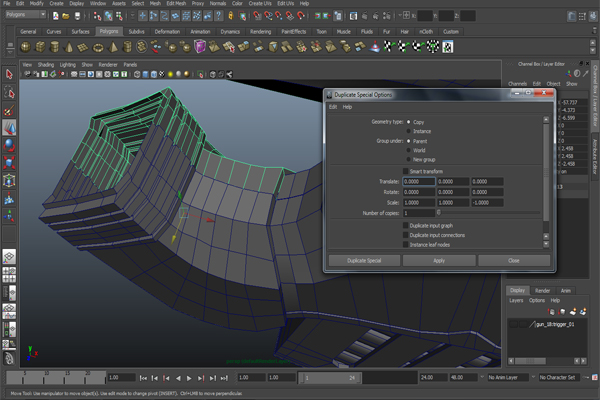Click the save scene icon
The height and width of the screenshot is (400, 600).
point(77,16)
